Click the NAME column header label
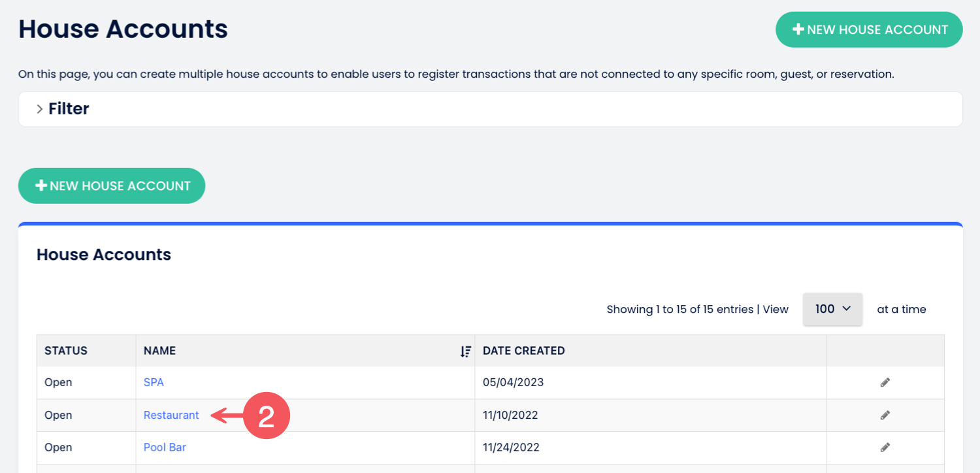This screenshot has width=980, height=473. 159,351
